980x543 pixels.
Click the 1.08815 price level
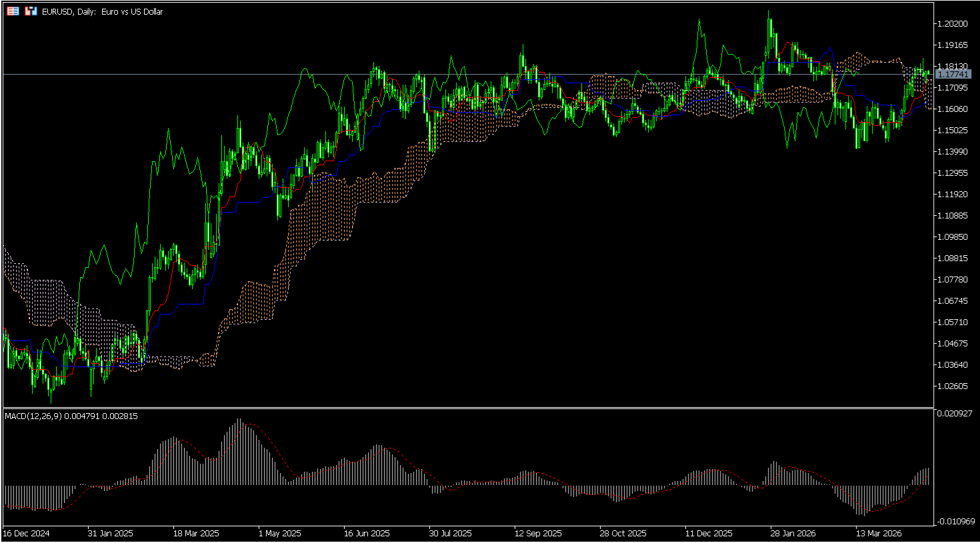click(x=952, y=259)
